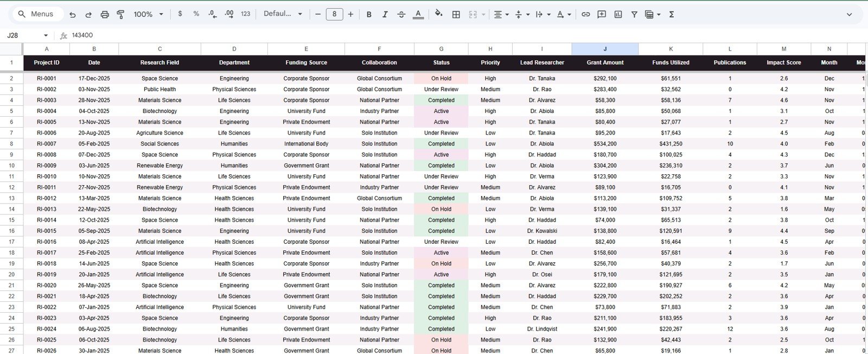Select funds utilized $220,267
Image resolution: width=868 pixels, height=354 pixels.
click(671, 329)
